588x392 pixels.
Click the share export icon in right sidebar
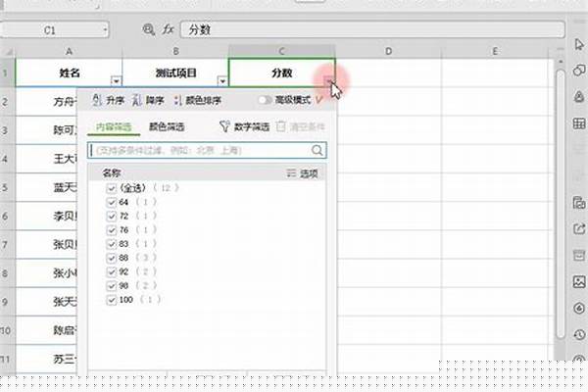tap(579, 228)
